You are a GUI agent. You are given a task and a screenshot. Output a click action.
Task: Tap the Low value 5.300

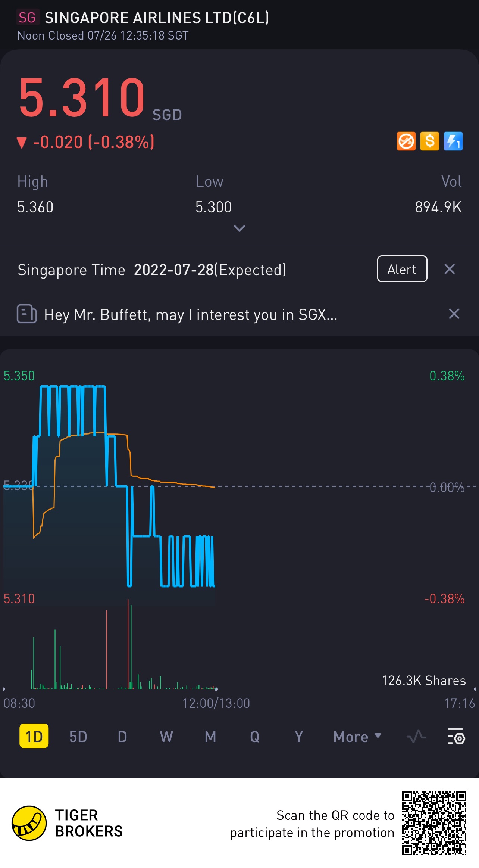click(213, 207)
